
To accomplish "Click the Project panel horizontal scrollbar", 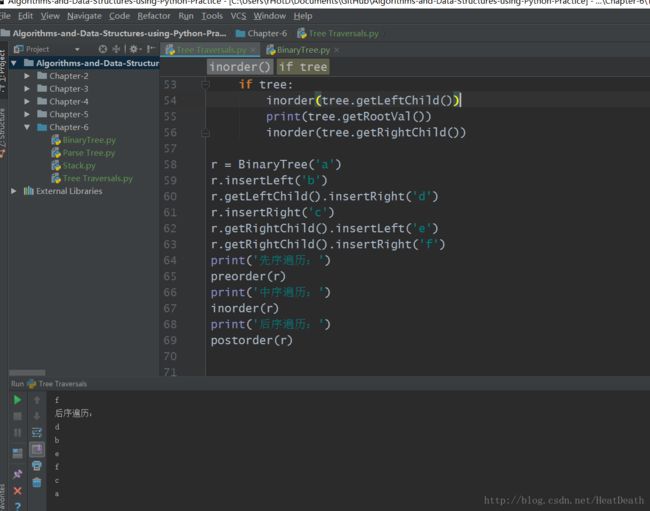I will pyautogui.click(x=27, y=372).
